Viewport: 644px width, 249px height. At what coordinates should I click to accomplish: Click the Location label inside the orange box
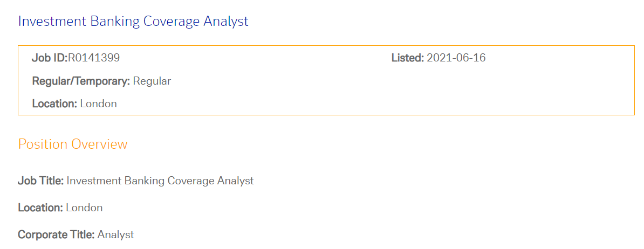pos(54,104)
